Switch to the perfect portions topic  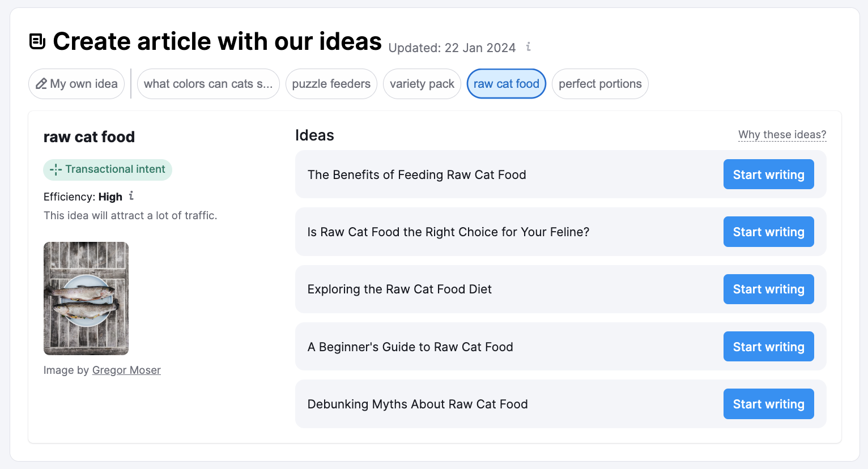pos(600,84)
